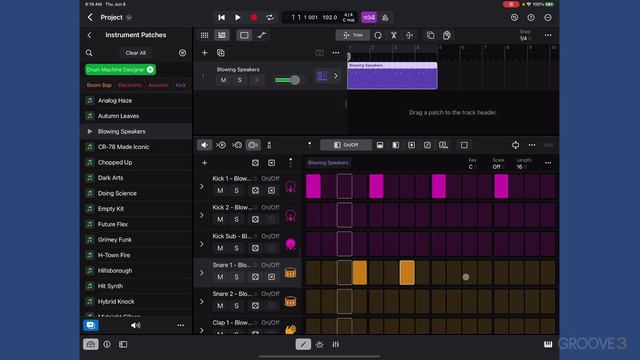Mute Kick 1 row
The height and width of the screenshot is (360, 640).
pos(220,191)
